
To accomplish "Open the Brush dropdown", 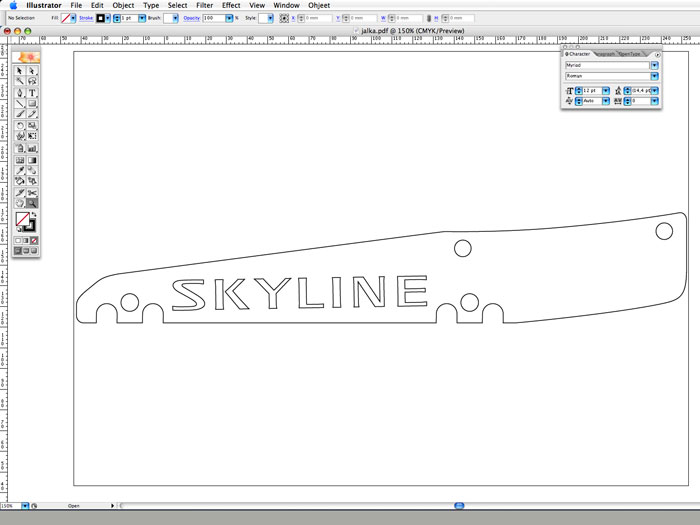I will click(x=175, y=18).
